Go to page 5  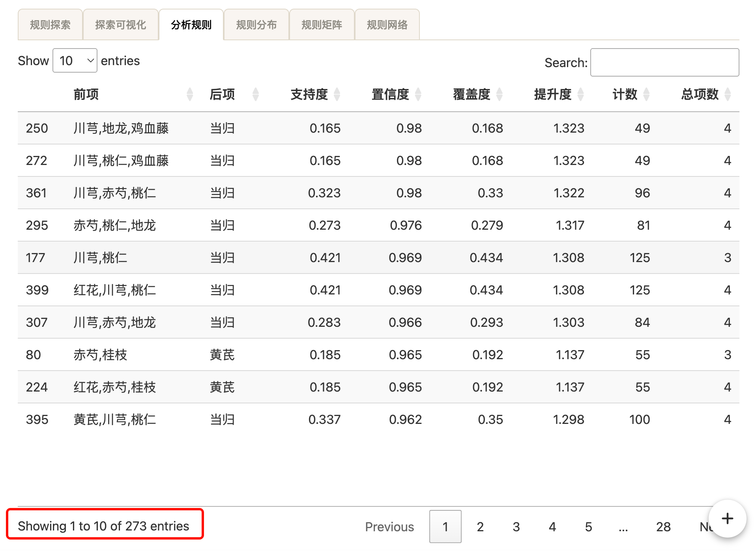pyautogui.click(x=588, y=527)
